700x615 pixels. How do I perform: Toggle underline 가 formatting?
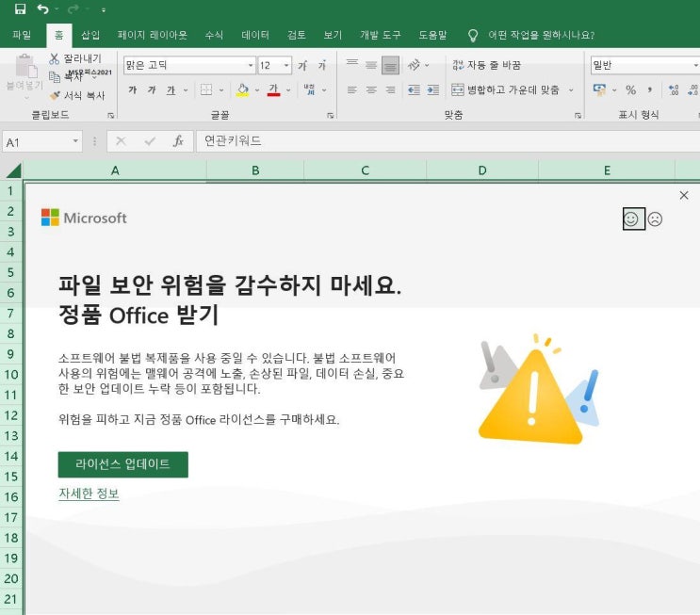pos(171,90)
